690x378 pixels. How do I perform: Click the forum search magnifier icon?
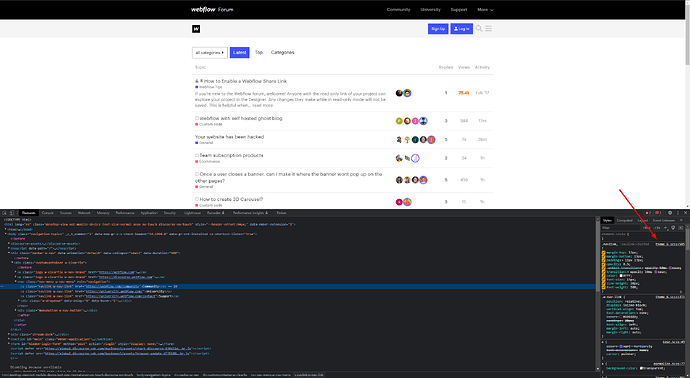point(479,29)
